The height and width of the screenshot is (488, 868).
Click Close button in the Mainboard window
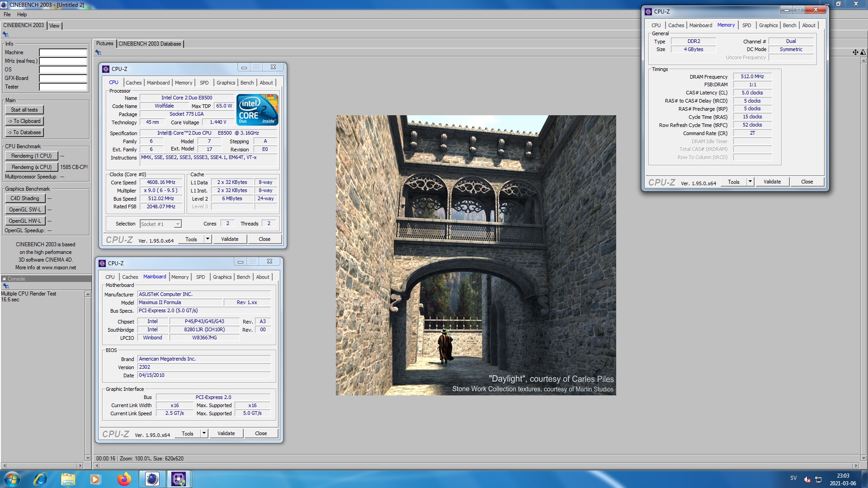(x=261, y=433)
